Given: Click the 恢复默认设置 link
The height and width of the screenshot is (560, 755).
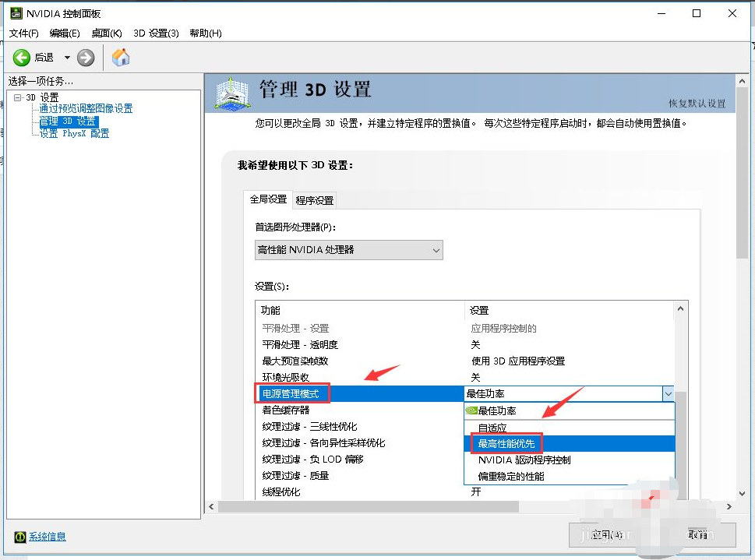Looking at the screenshot, I should (x=697, y=104).
